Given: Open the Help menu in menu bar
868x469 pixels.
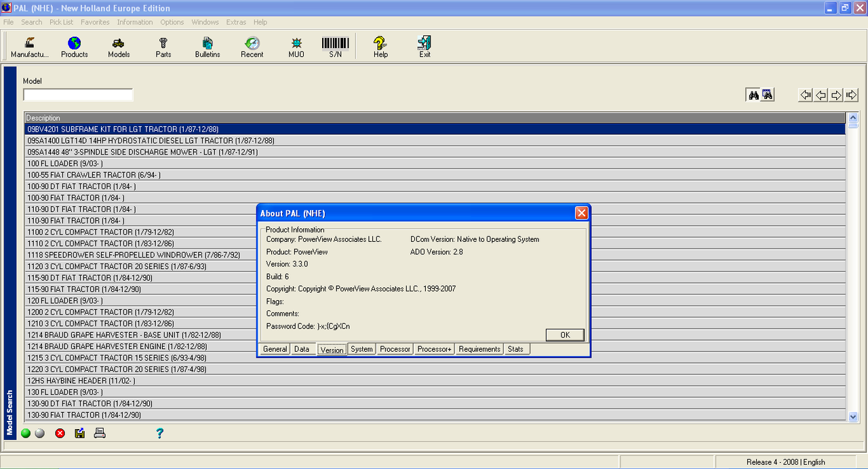Looking at the screenshot, I should point(260,22).
